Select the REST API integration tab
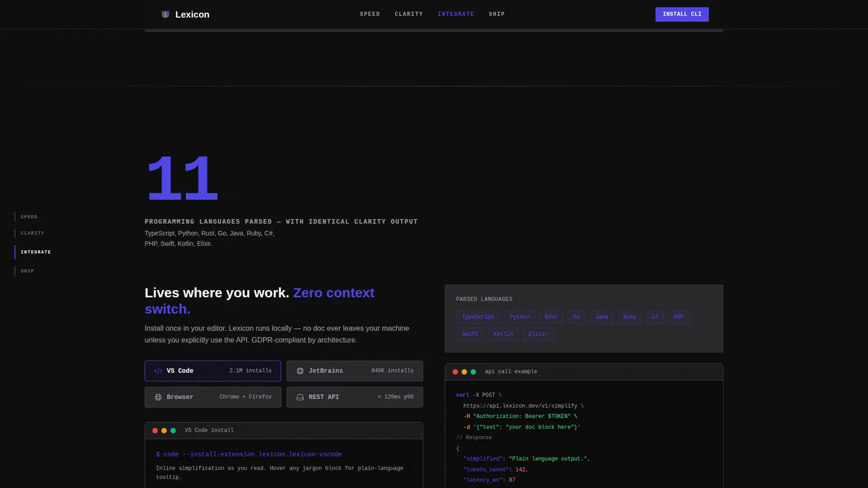 tap(354, 397)
